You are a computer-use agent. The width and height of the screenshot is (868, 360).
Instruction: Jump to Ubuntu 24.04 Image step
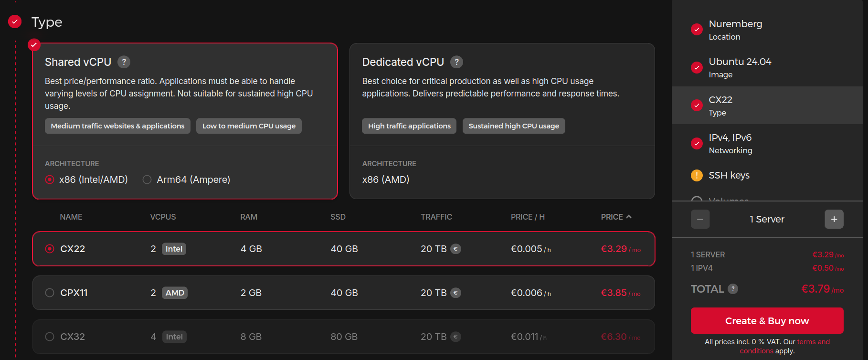(767, 67)
